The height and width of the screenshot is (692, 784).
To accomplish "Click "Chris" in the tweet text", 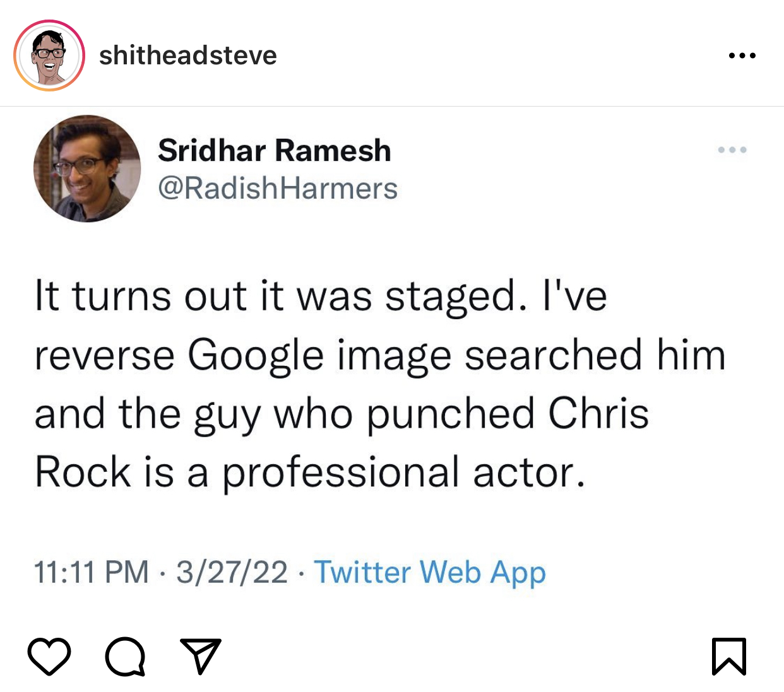I will coord(598,414).
